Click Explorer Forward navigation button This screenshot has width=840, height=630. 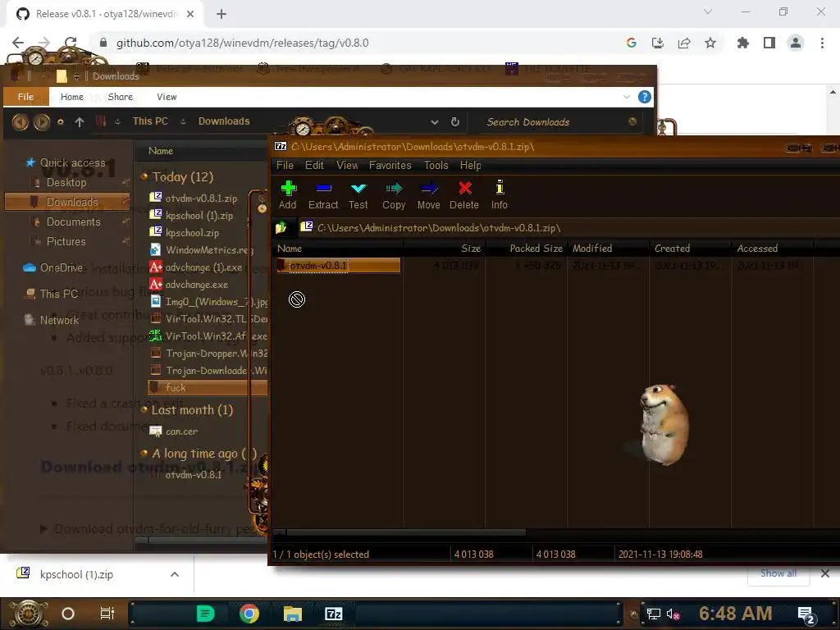41,122
